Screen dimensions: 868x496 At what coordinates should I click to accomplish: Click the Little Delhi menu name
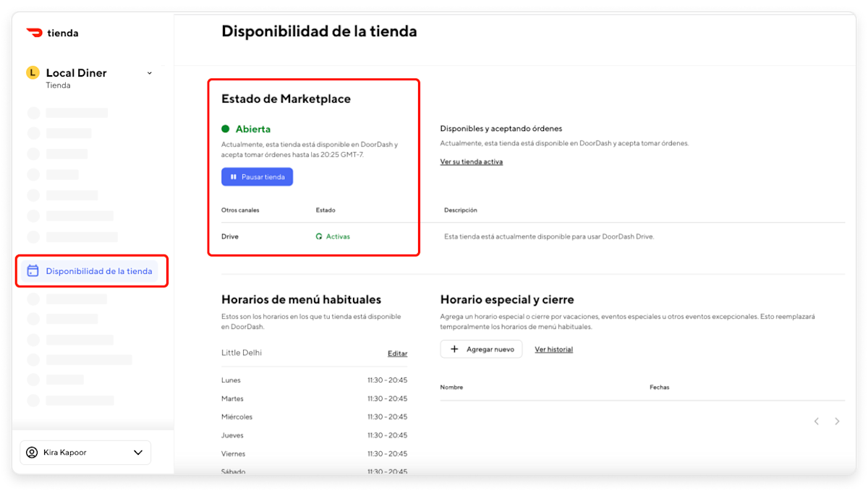point(242,353)
